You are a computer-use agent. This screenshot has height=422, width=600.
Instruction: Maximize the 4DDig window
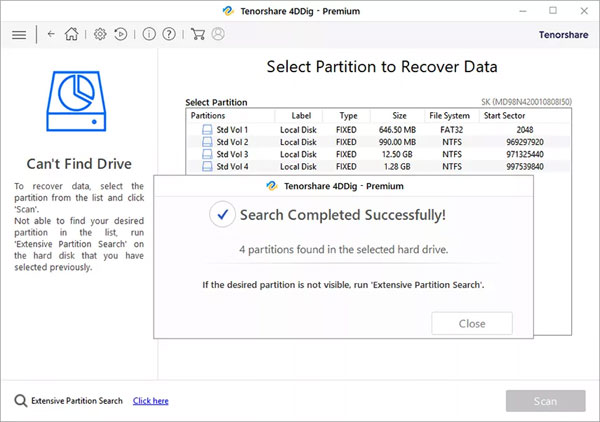(x=553, y=11)
